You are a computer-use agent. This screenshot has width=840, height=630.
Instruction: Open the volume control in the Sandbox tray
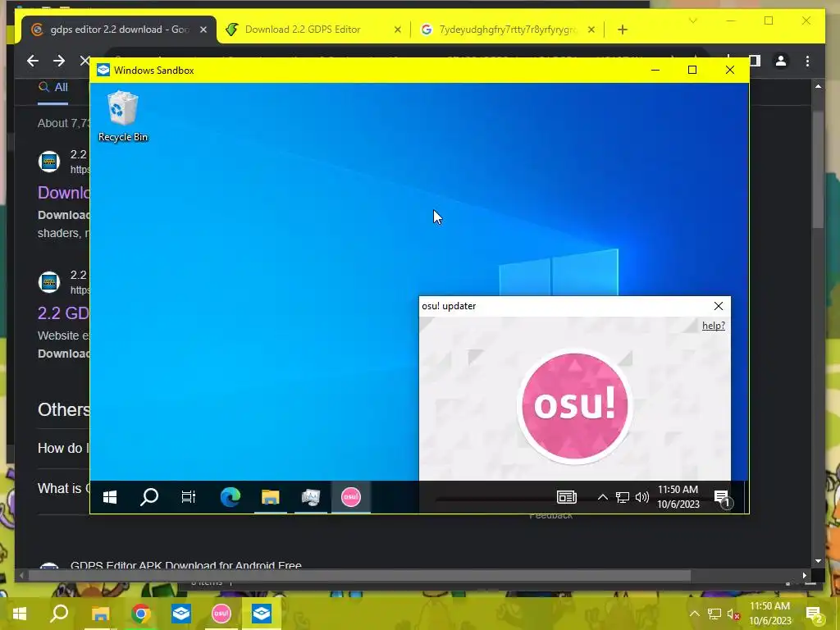tap(641, 497)
